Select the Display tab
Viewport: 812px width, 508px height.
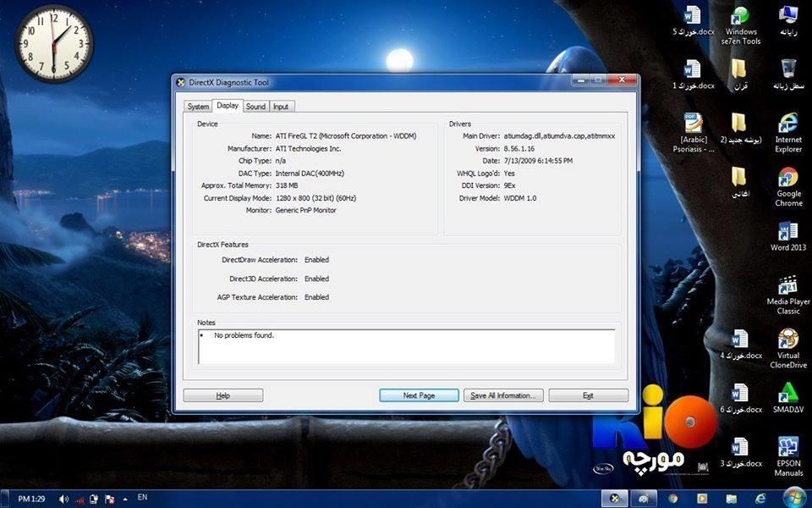[228, 105]
